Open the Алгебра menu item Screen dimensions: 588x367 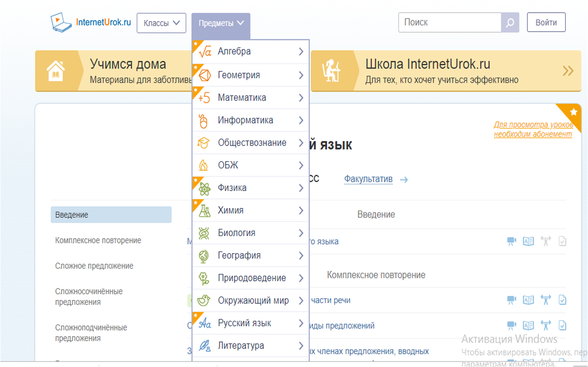(251, 51)
